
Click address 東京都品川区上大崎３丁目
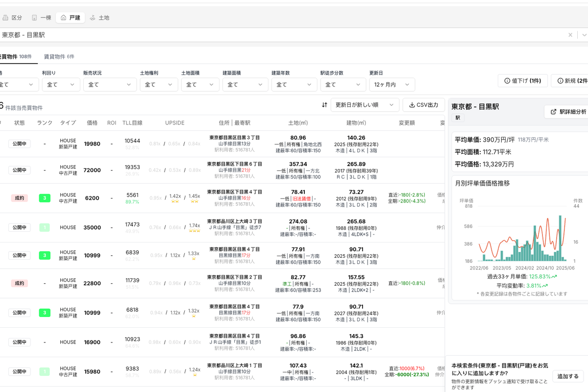click(x=235, y=221)
